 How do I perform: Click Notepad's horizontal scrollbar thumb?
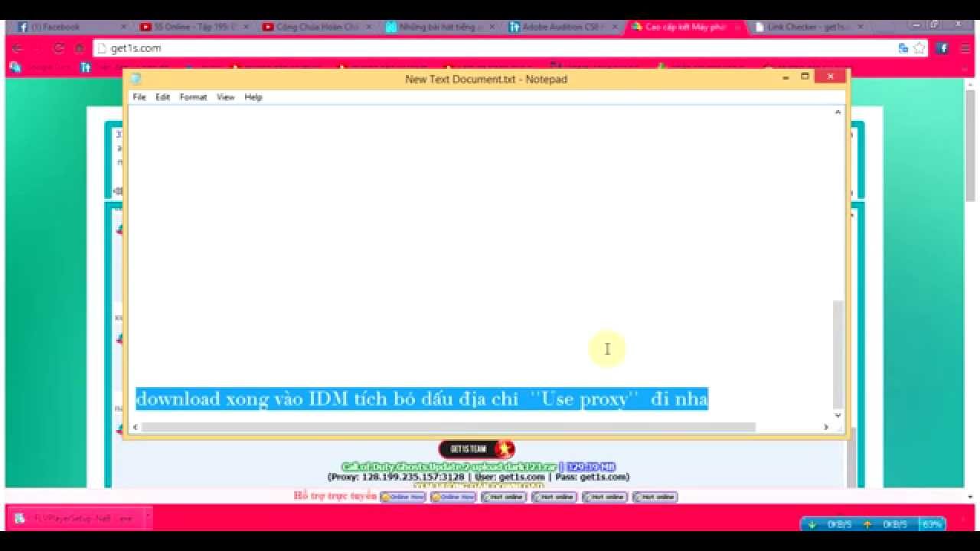(449, 427)
